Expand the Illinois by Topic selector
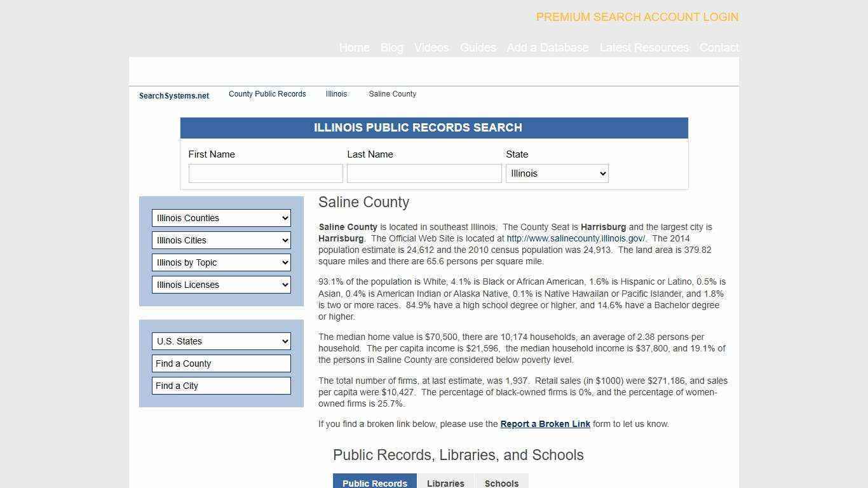This screenshot has width=868, height=488. point(220,262)
